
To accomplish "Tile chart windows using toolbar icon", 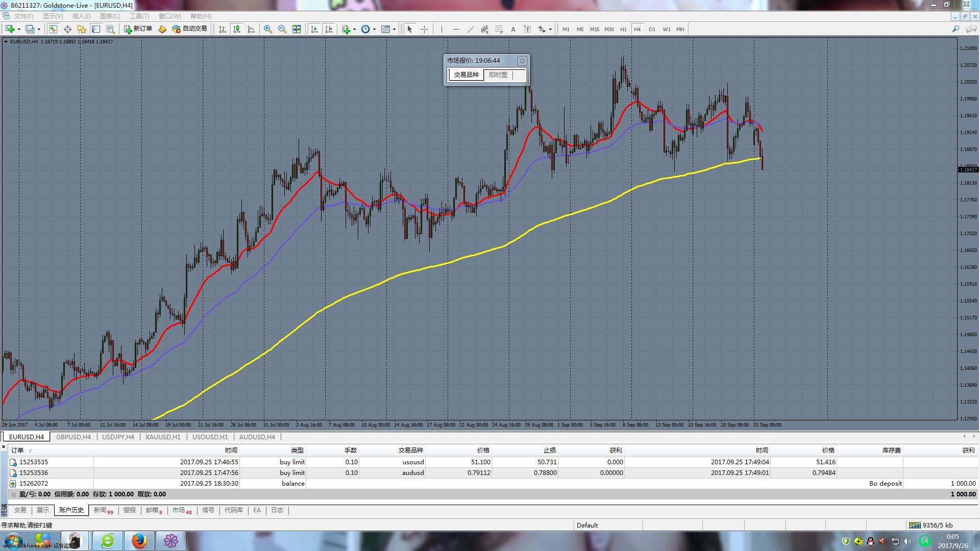I will pyautogui.click(x=297, y=29).
